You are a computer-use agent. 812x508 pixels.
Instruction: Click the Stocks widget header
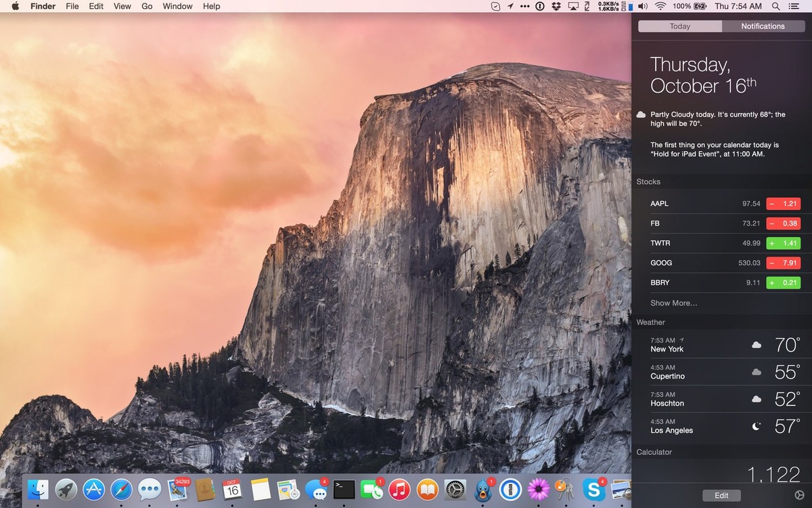click(x=648, y=182)
